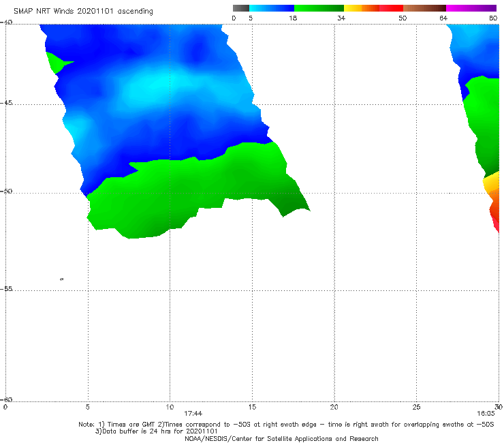Click the color bar label '80'
Image resolution: width=504 pixels, height=443 pixels.
(493, 18)
